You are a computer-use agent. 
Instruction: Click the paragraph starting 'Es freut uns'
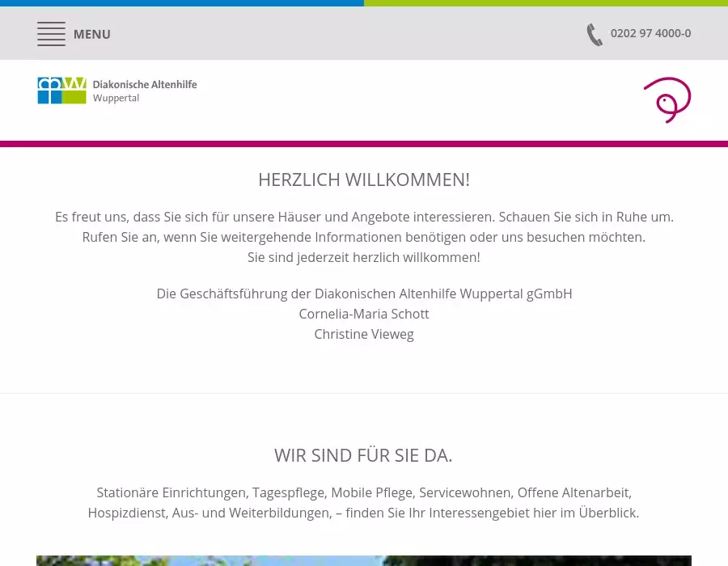[364, 217]
